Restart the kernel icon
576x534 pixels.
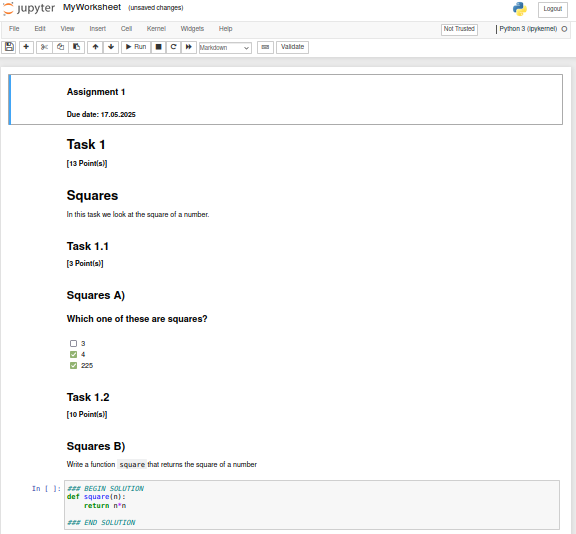point(173,47)
